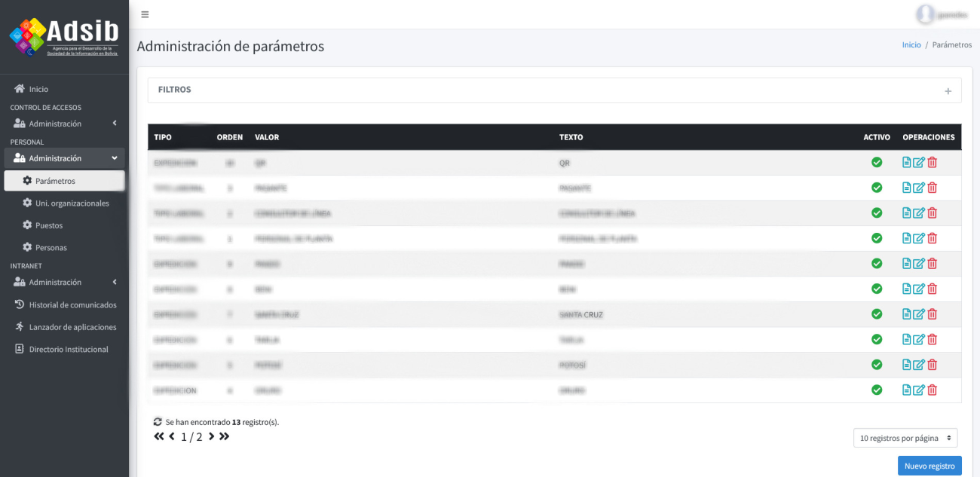Open the "10 registros por página" dropdown
The width and height of the screenshot is (980, 477).
click(905, 438)
